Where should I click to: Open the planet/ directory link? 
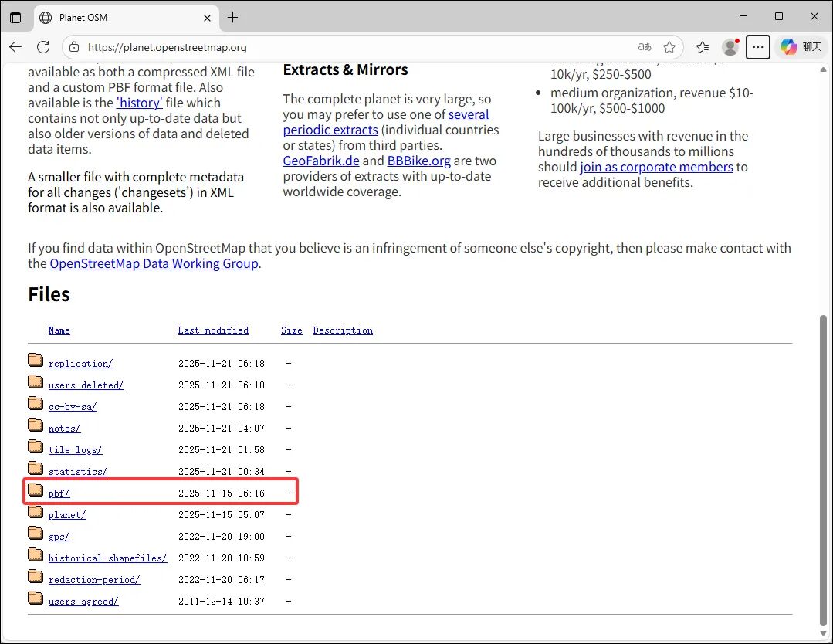click(67, 515)
